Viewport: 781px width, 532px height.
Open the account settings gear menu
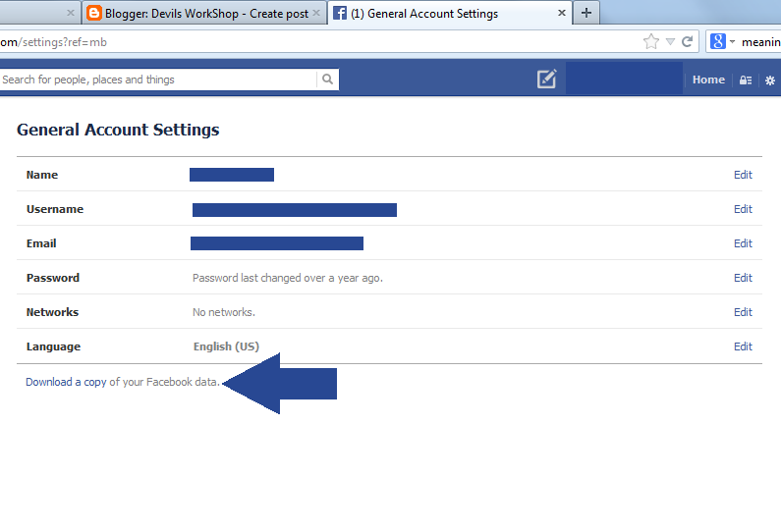point(770,80)
